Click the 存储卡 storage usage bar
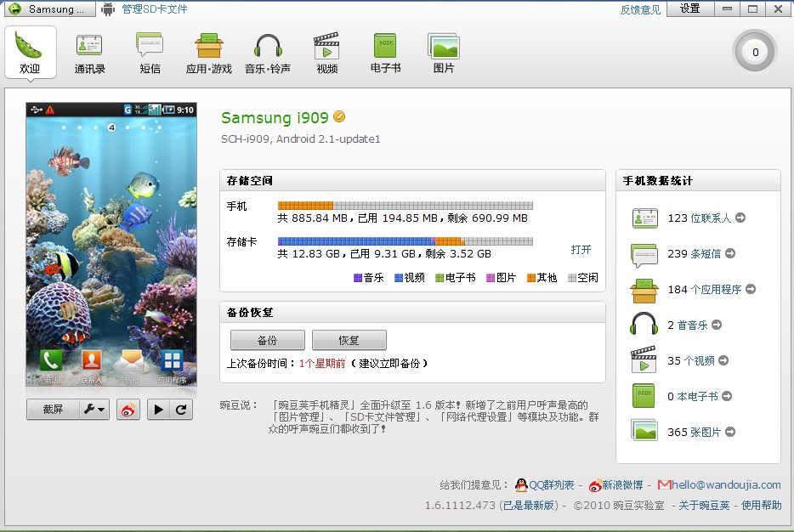 [406, 241]
